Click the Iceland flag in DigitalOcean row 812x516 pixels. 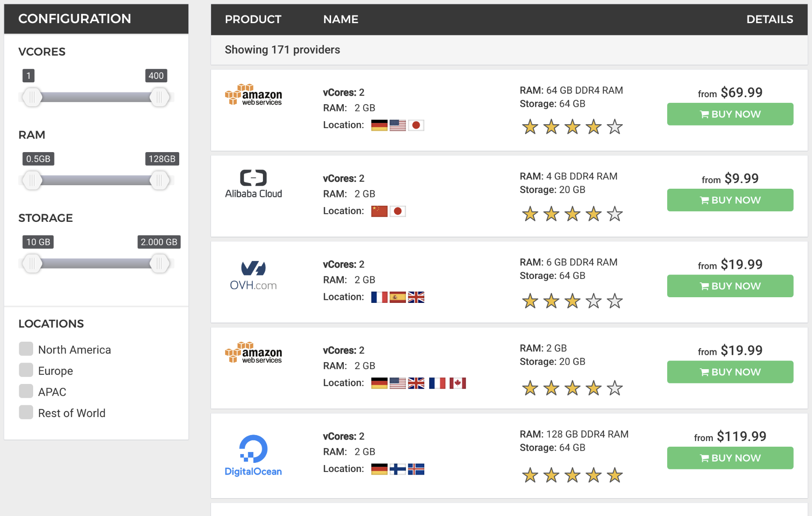(416, 469)
